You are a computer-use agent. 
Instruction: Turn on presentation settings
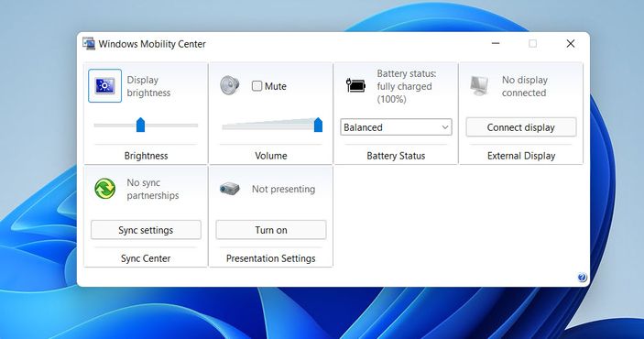click(x=271, y=230)
